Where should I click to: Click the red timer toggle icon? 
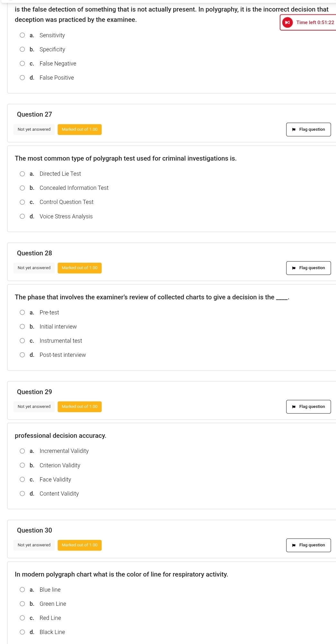(287, 22)
